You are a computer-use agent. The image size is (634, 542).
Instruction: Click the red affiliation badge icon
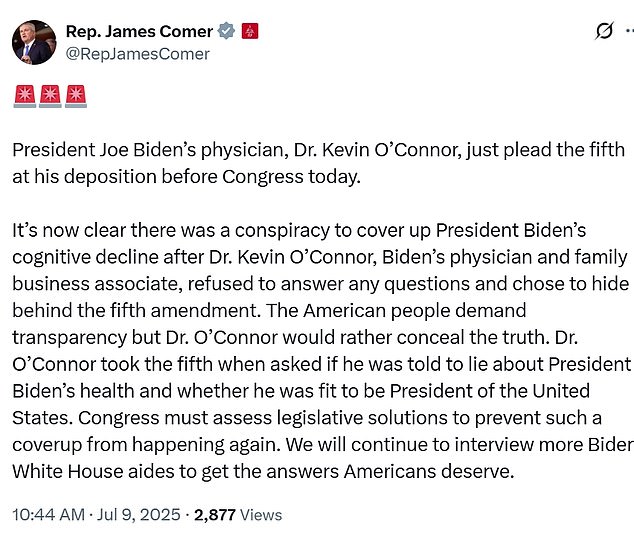click(x=250, y=31)
